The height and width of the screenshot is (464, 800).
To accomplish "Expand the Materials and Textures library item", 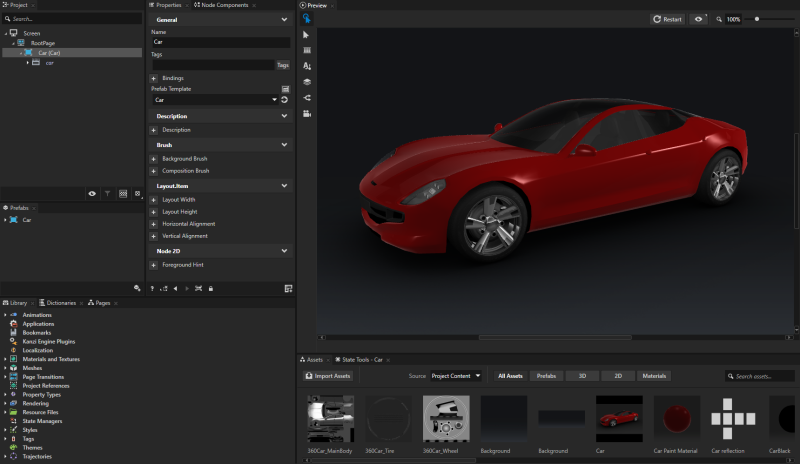I will 5,359.
